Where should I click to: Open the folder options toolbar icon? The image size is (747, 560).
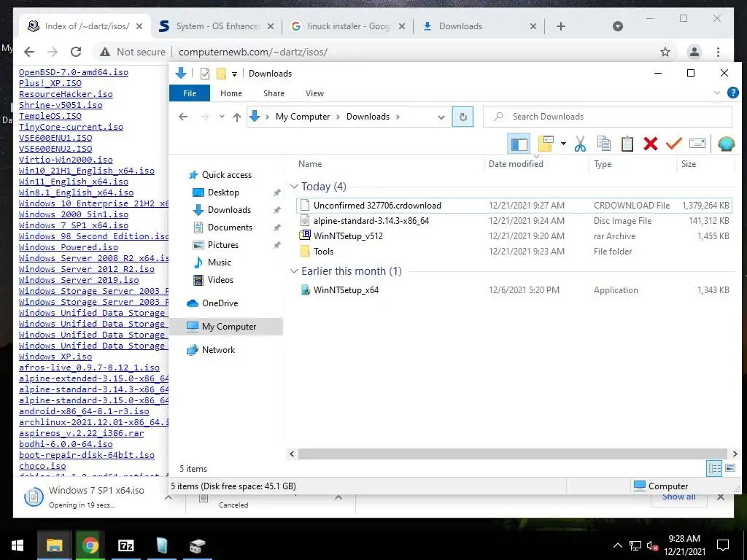coord(546,144)
